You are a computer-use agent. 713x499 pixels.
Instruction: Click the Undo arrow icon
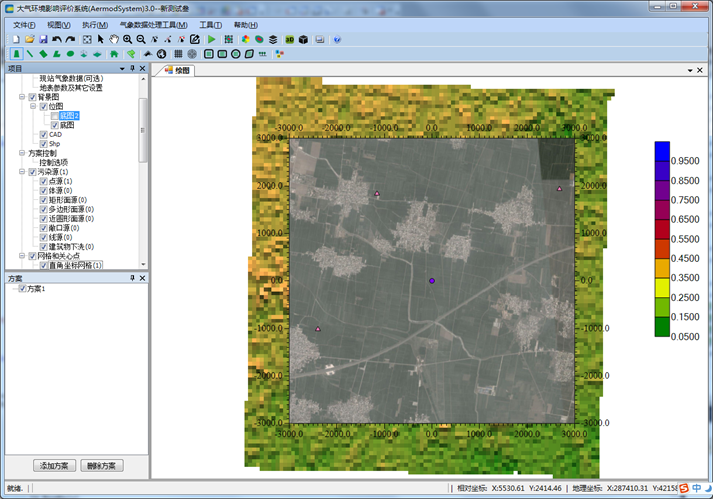57,40
